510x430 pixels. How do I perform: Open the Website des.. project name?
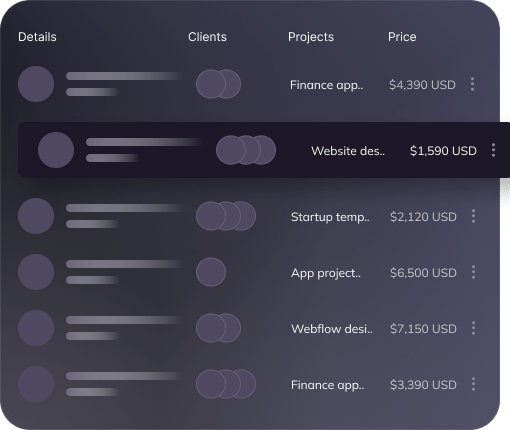pyautogui.click(x=348, y=151)
